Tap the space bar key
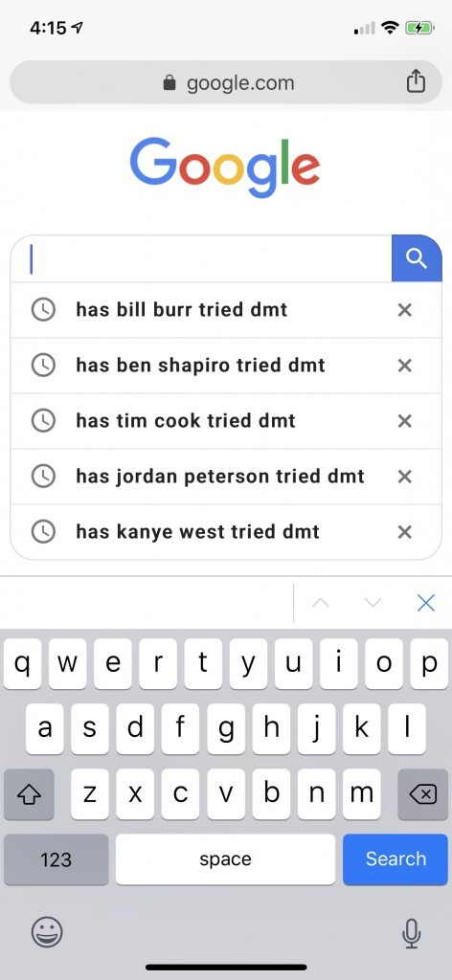 click(x=225, y=859)
